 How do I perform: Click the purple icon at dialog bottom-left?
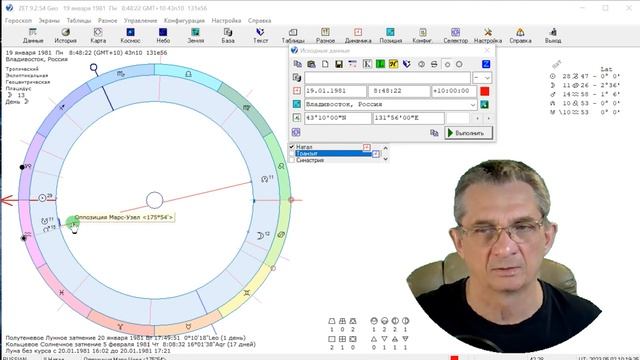(x=296, y=132)
